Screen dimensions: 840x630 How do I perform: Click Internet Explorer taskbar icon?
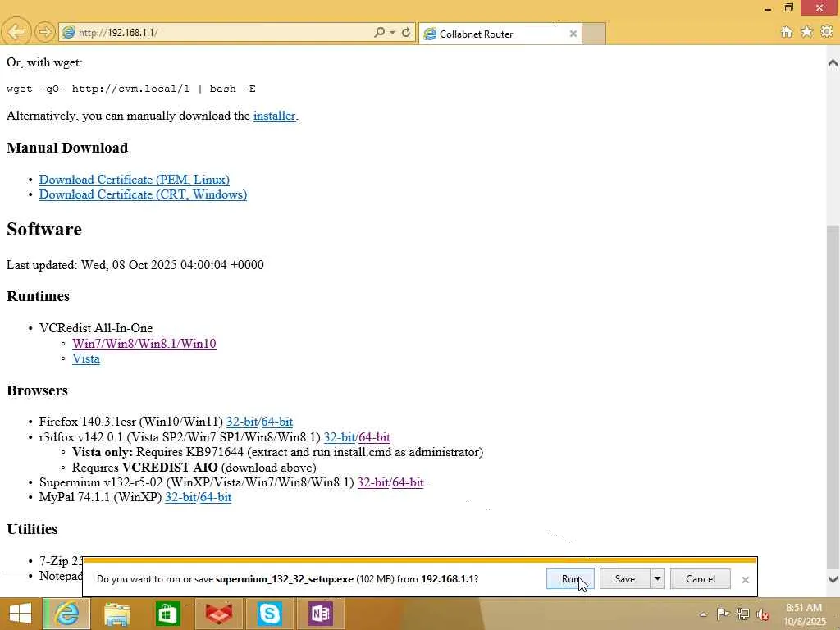pyautogui.click(x=67, y=614)
